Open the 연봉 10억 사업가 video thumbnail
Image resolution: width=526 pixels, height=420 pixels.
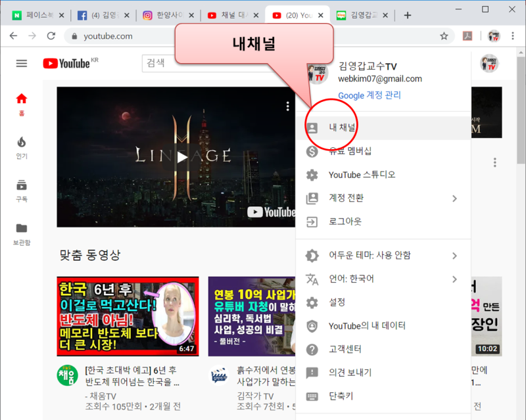(252, 316)
